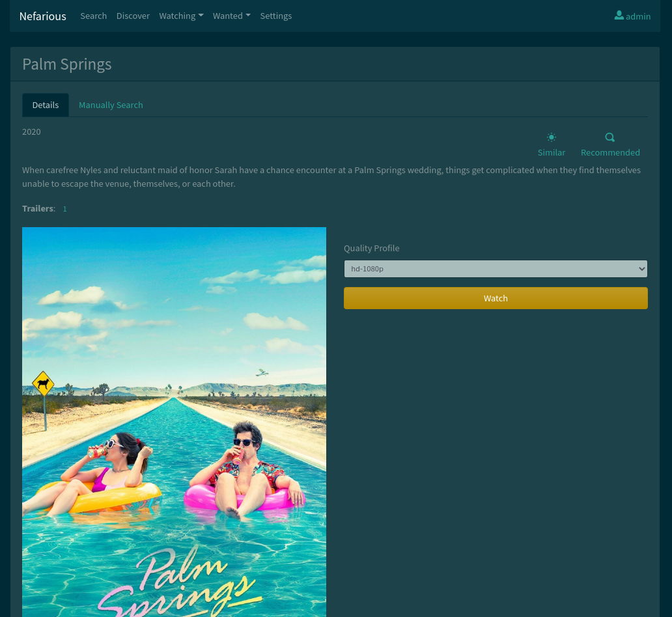Viewport: 672px width, 617px height.
Task: Click the 2020 release year text
Action: click(31, 132)
